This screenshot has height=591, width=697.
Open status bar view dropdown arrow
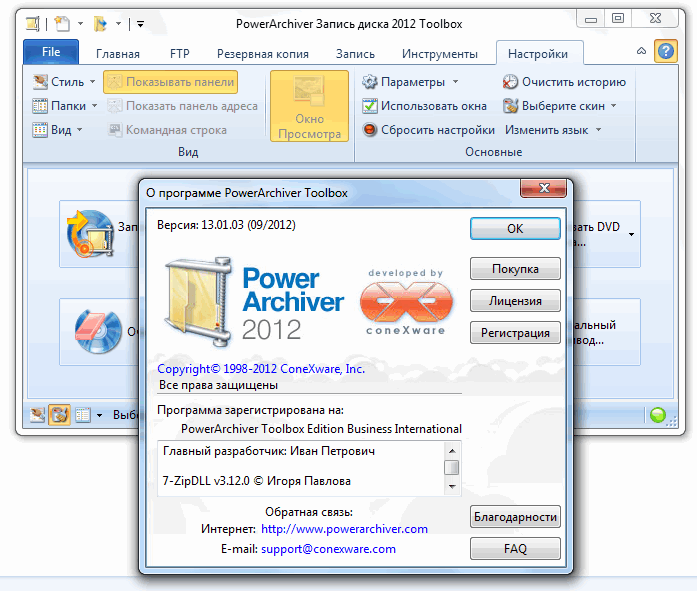point(100,415)
